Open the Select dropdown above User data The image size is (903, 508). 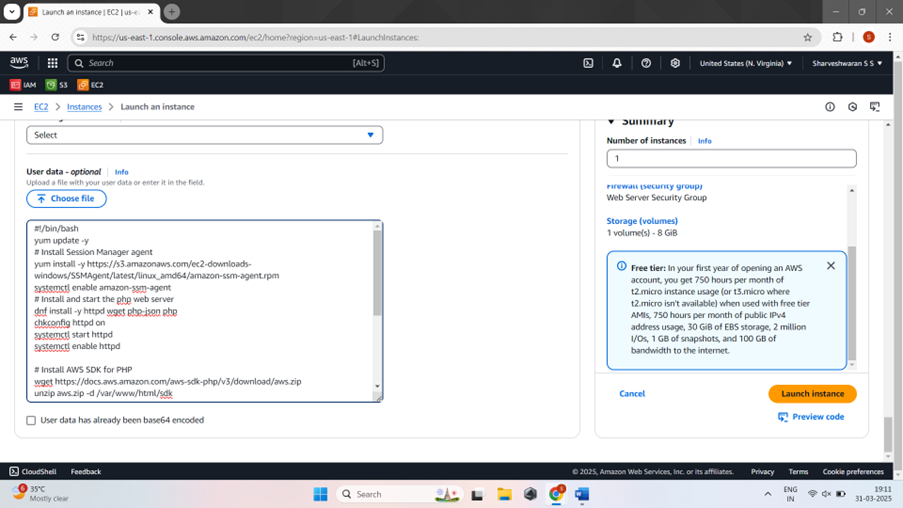coord(204,135)
